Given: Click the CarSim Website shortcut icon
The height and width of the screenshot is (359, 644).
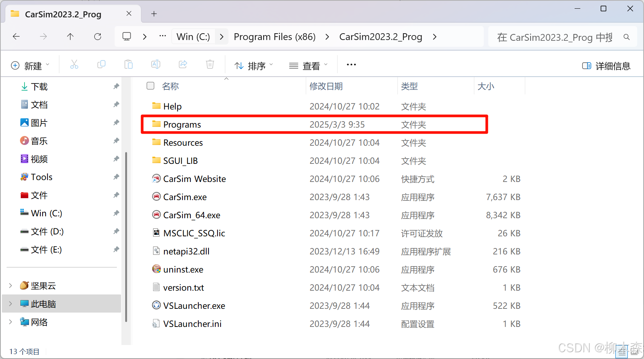Looking at the screenshot, I should click(156, 178).
